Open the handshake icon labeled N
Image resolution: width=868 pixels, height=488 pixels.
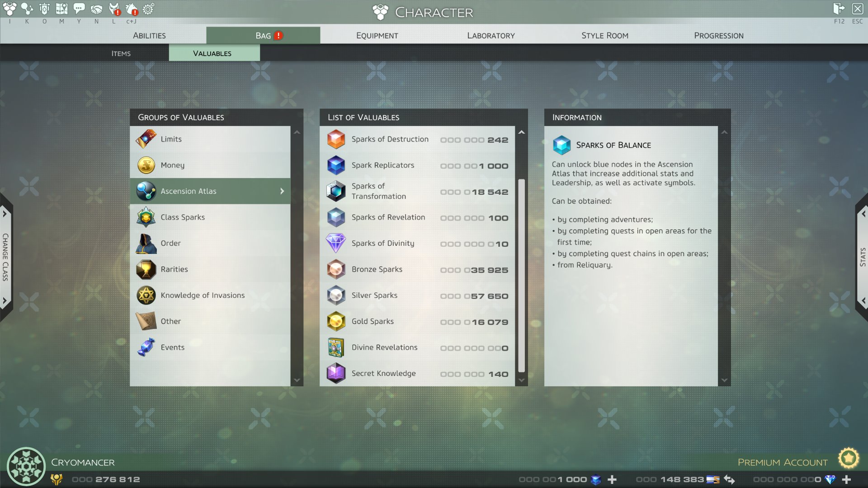[x=96, y=9]
